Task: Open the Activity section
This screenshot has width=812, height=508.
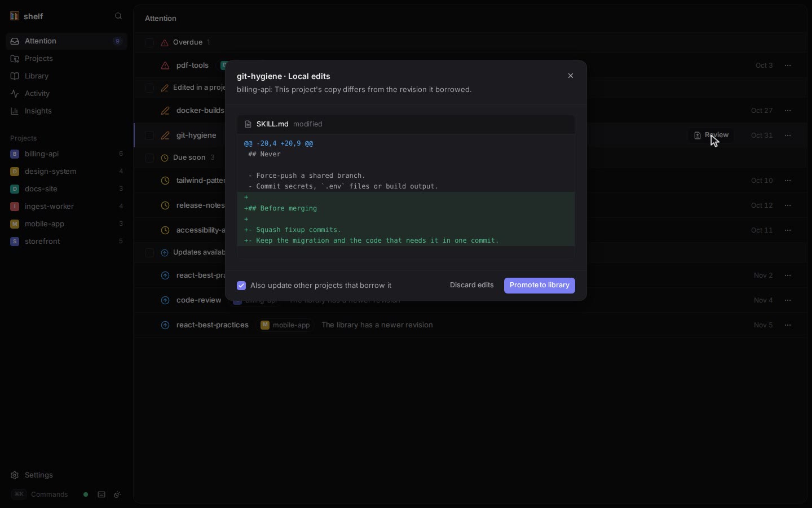Action: click(x=67, y=94)
